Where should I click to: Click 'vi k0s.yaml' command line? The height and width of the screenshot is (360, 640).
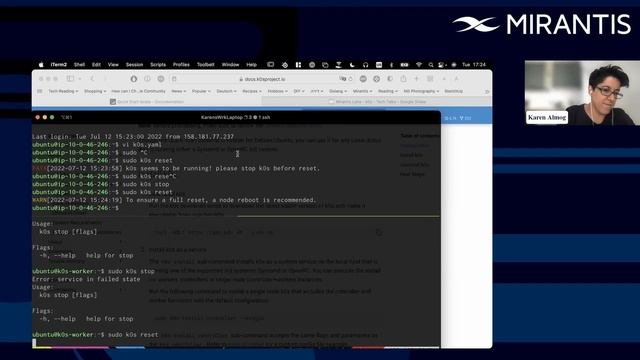pos(142,145)
